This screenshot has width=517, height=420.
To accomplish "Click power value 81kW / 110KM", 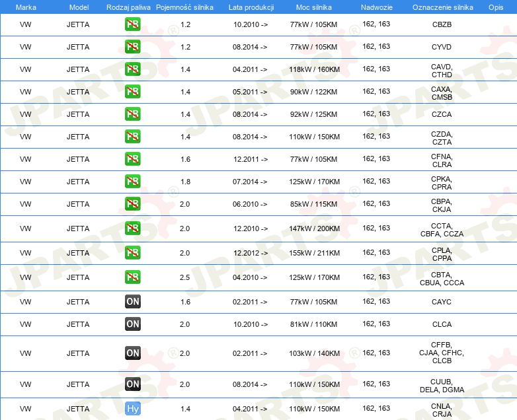I will click(x=313, y=324).
